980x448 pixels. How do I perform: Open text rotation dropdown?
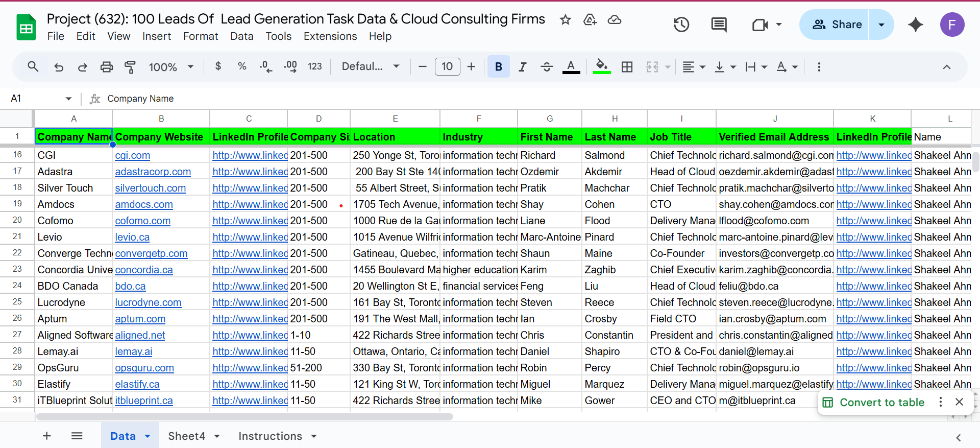[787, 67]
